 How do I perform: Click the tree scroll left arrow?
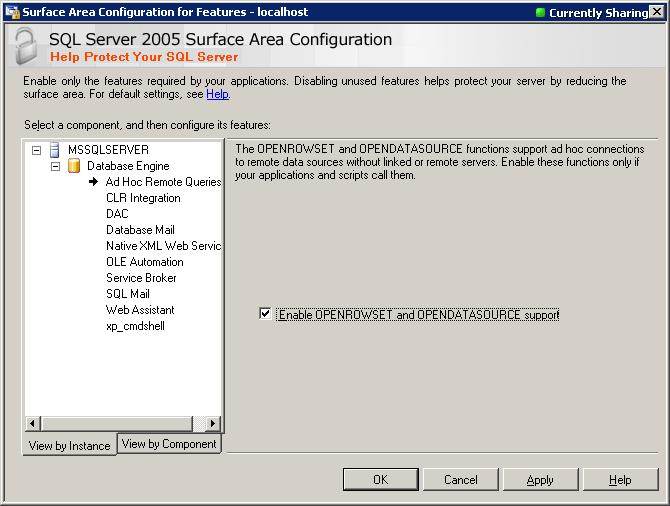click(32, 424)
